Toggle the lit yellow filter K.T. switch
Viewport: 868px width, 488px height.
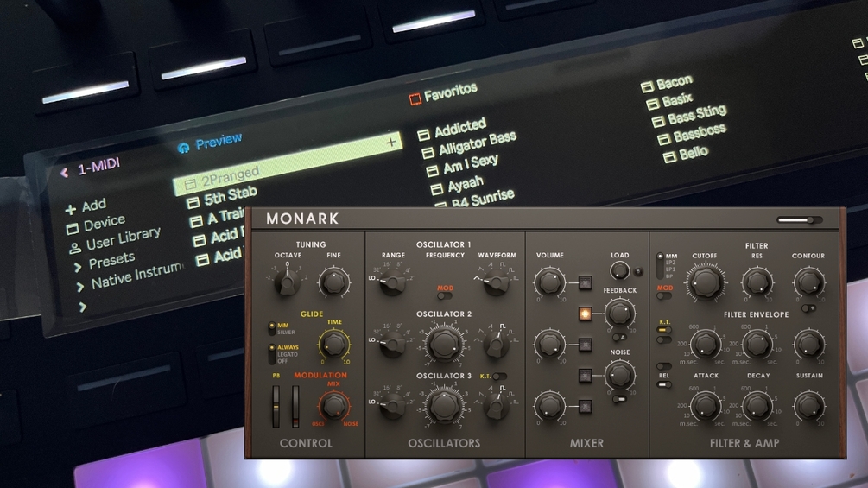pyautogui.click(x=664, y=330)
